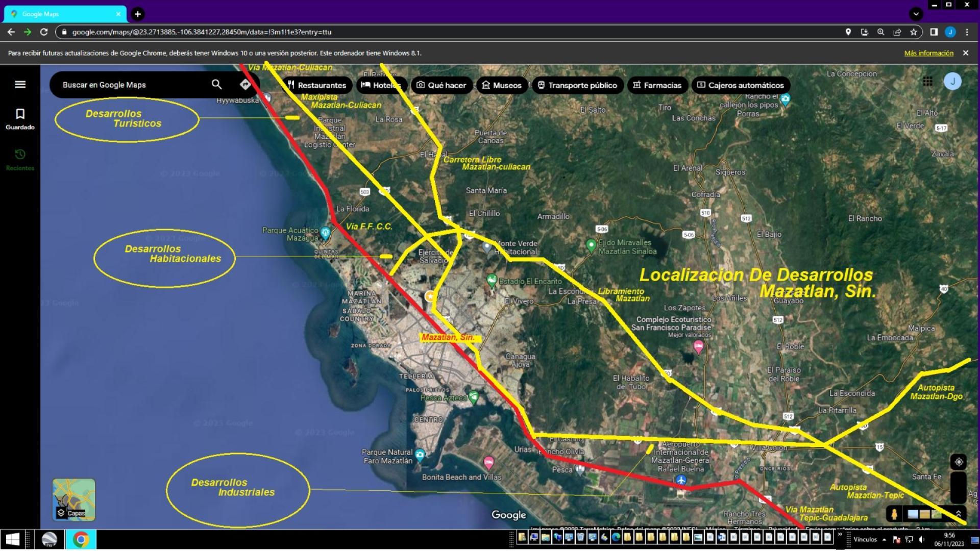The height and width of the screenshot is (551, 980).
Task: Open the taskbar clock showing 9:56
Action: (949, 539)
